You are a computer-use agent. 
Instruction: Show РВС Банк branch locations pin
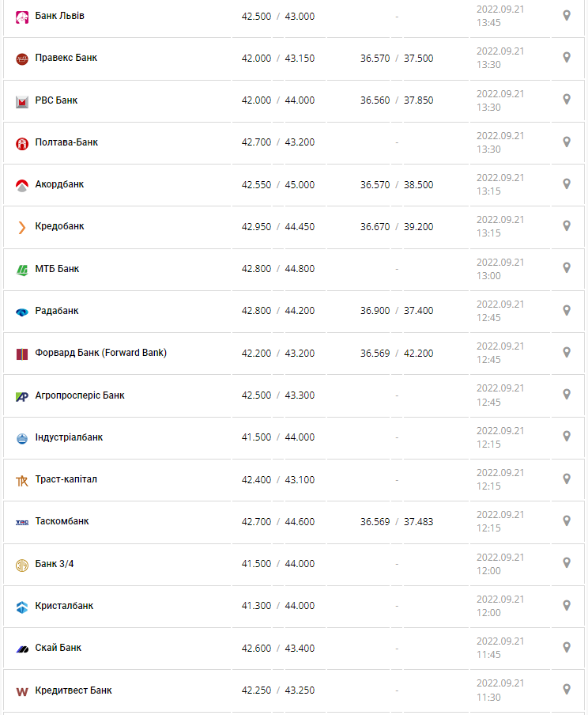tap(566, 99)
